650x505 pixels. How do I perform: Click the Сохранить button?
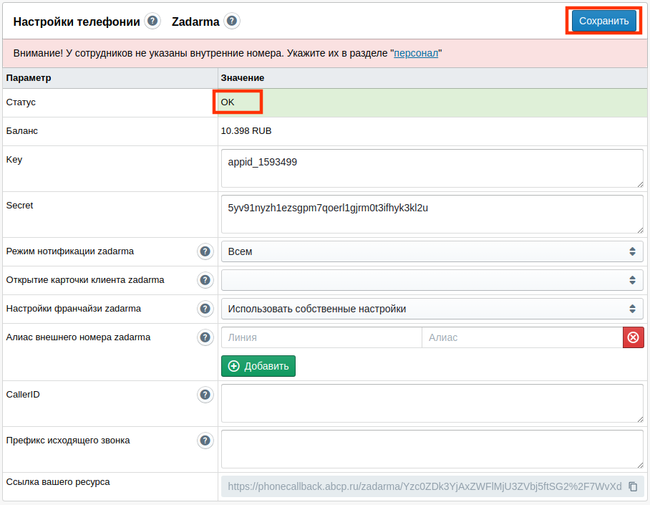tap(604, 21)
